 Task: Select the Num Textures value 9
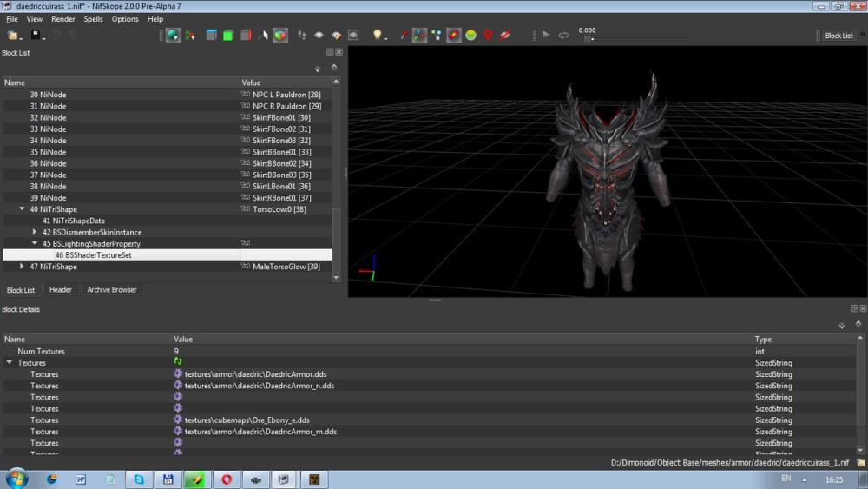[176, 351]
